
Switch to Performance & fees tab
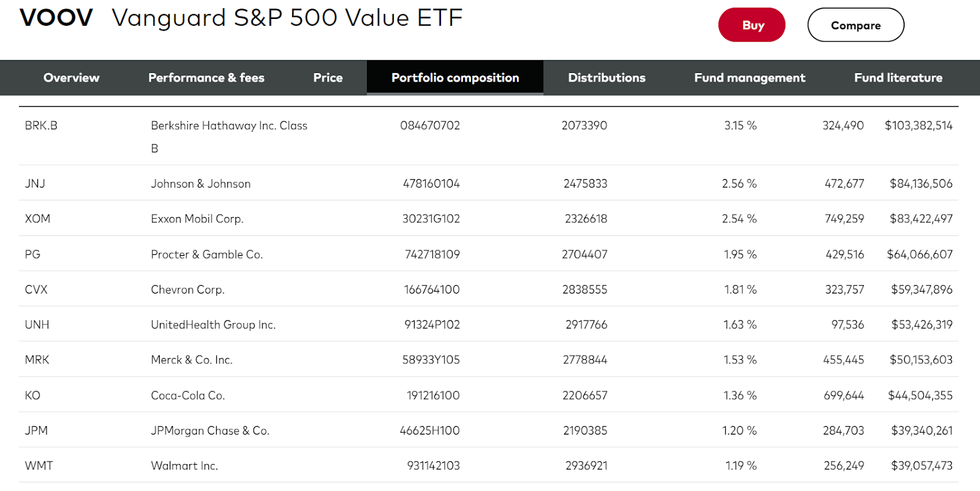[x=206, y=78]
